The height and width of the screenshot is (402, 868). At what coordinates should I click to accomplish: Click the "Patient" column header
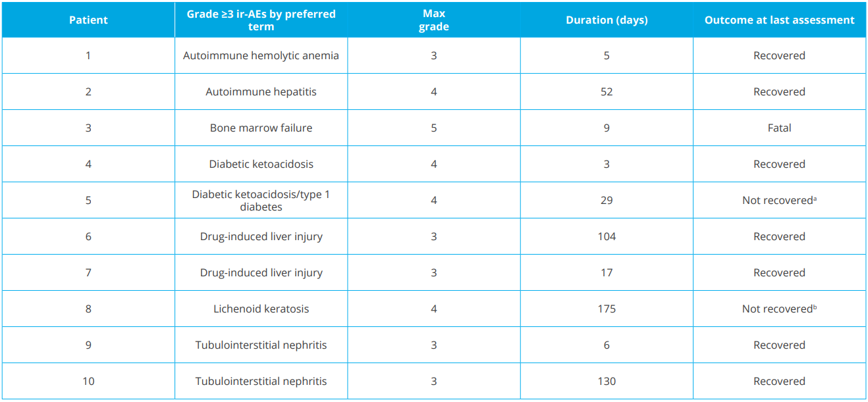click(88, 20)
